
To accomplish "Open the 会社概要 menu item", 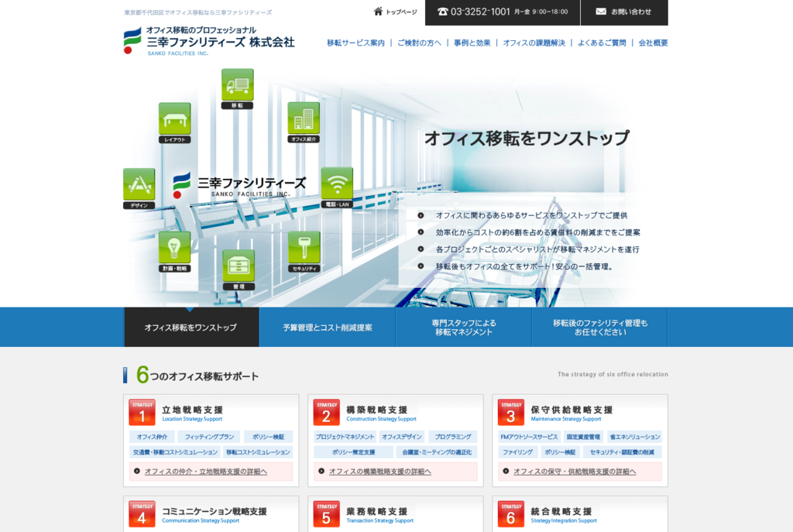I will tap(653, 43).
